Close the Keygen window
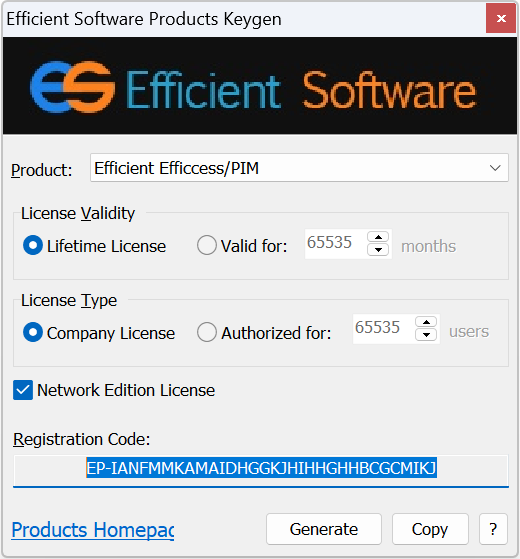This screenshot has width=520, height=559. pyautogui.click(x=501, y=18)
